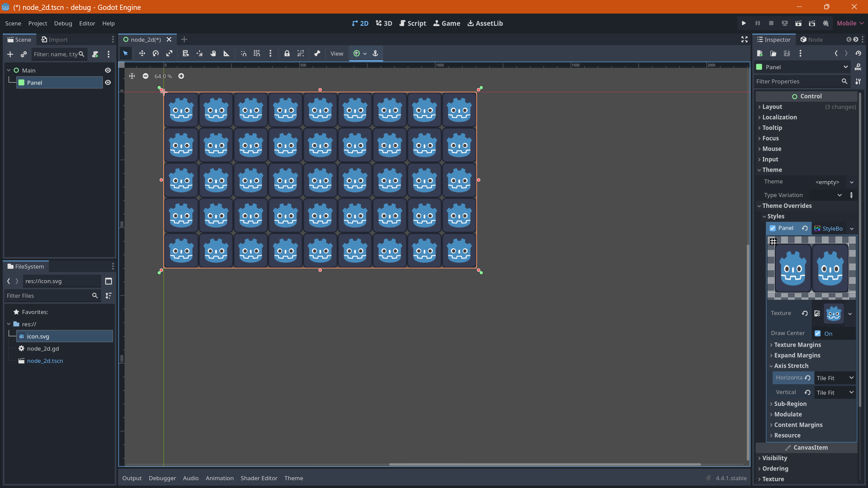Lock the selected node
Image resolution: width=868 pixels, height=488 pixels.
tap(287, 54)
